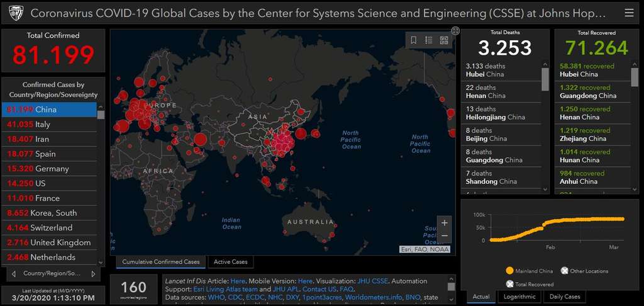Open the Country/Region/So... list selector
The width and height of the screenshot is (644, 306).
[x=52, y=273]
